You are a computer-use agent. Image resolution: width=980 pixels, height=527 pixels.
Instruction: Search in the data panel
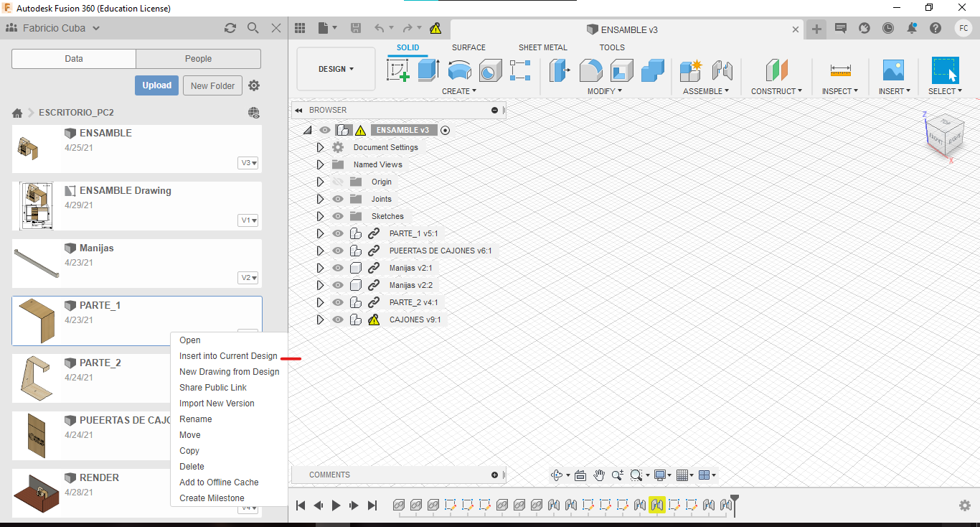pyautogui.click(x=253, y=28)
